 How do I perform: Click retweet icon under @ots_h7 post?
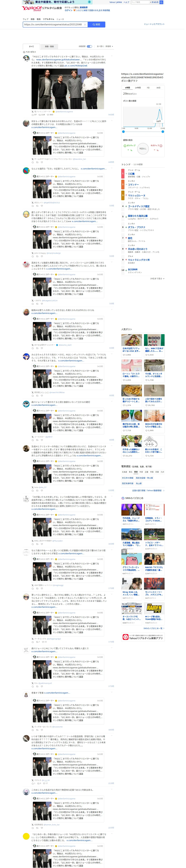pyautogui.click(x=37, y=490)
